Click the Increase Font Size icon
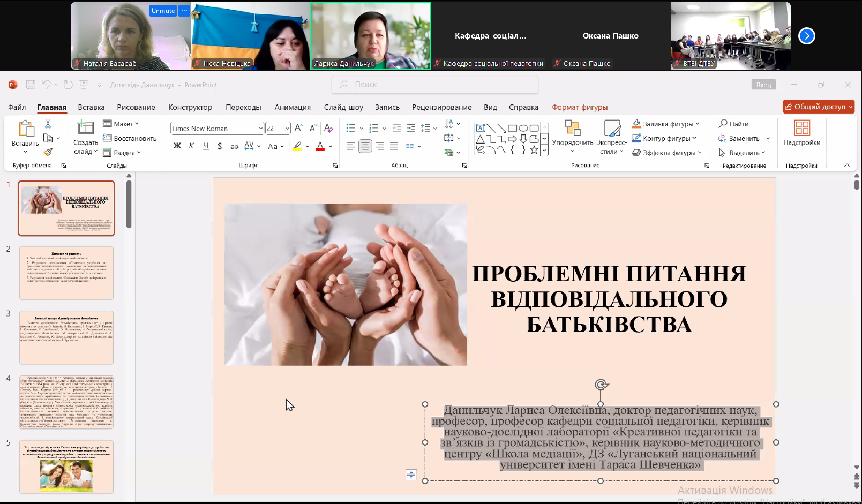The width and height of the screenshot is (862, 504). 298,129
